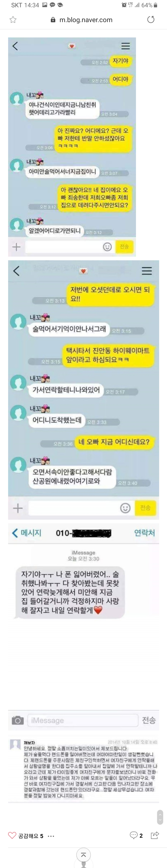Screen dimensions: 167x868
Task: Share post with share icon
Action: point(155,835)
